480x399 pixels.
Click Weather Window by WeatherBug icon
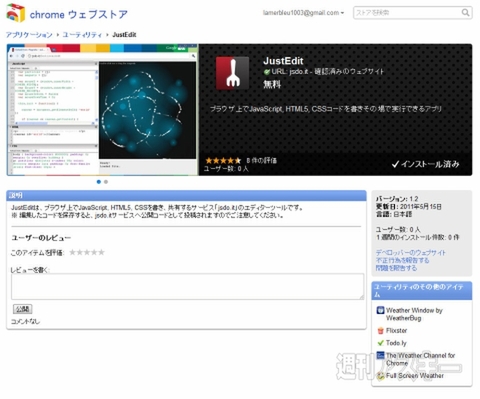380,310
